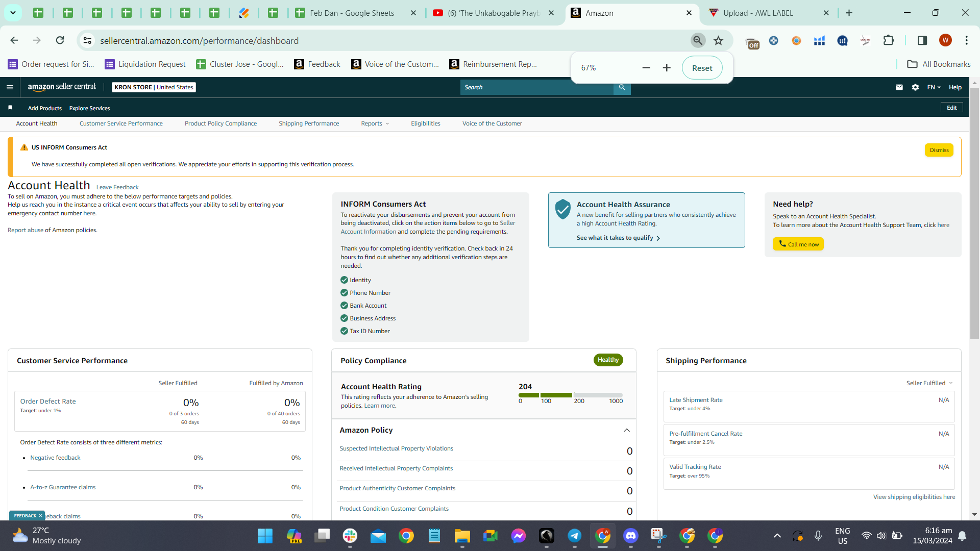Open File Explorer from the taskbar
Viewport: 980px width, 551px height.
462,536
